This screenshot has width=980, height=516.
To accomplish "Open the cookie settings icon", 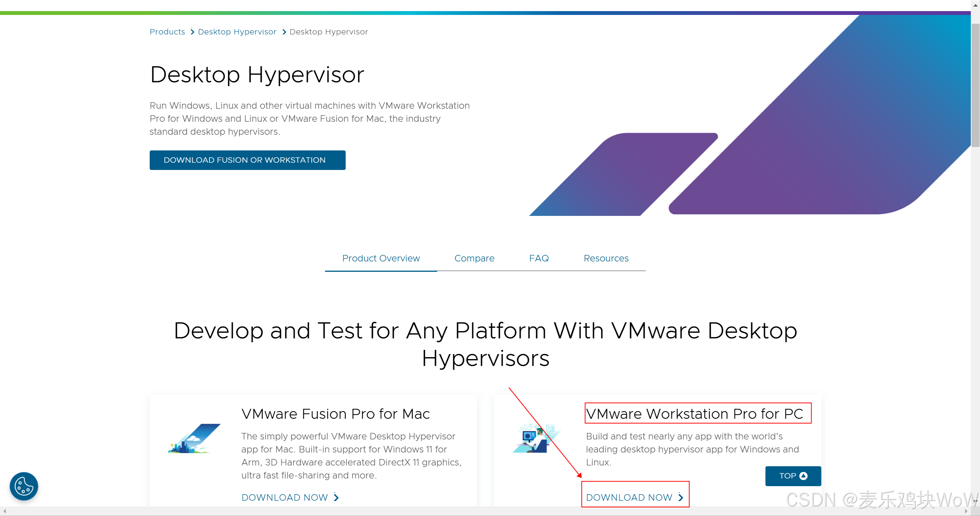I will point(24,486).
